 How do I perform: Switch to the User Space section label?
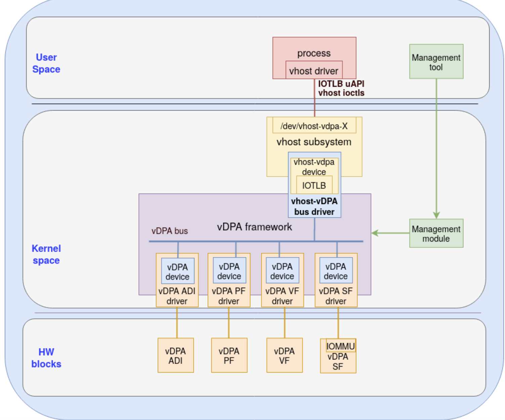(x=46, y=63)
